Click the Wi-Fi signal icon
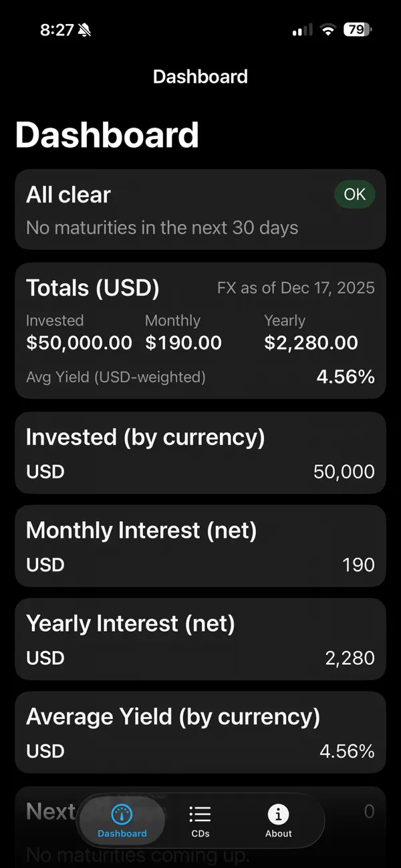Viewport: 401px width, 868px height. 327,30
